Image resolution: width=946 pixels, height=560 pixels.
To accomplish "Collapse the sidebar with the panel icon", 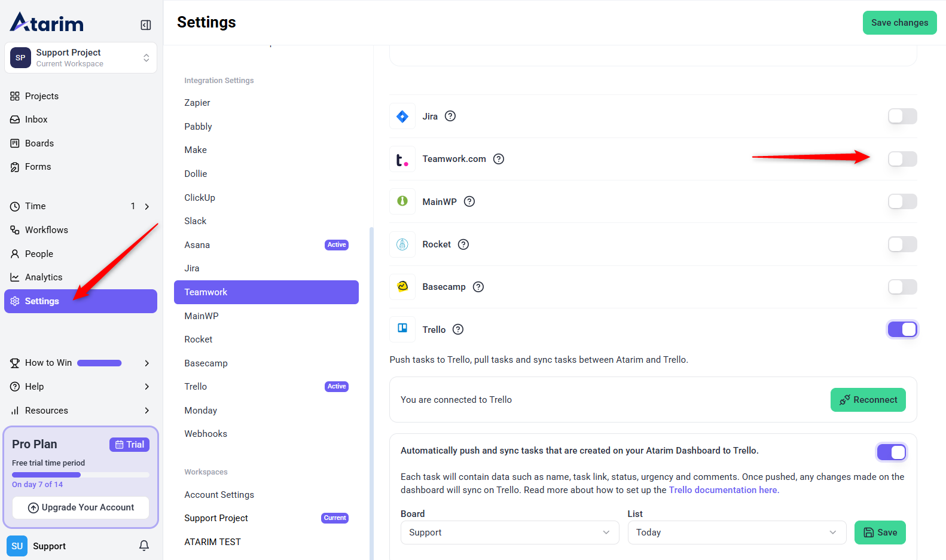I will [x=145, y=25].
